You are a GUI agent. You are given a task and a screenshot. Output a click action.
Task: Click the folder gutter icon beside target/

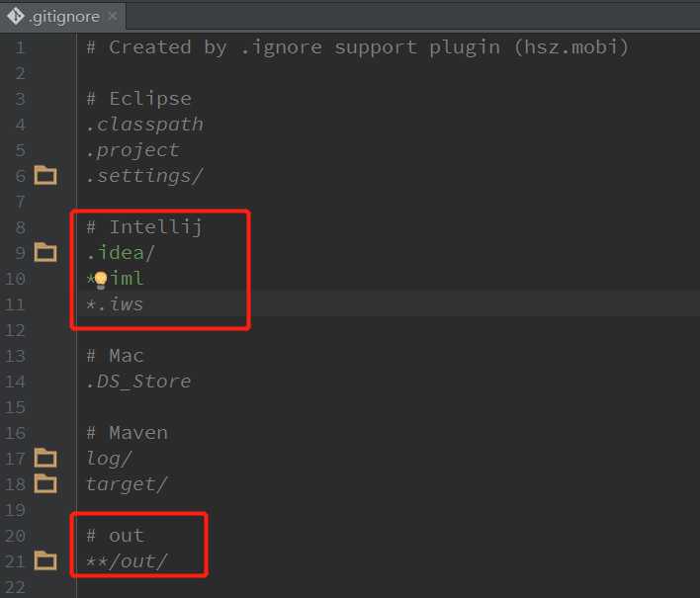tap(45, 483)
